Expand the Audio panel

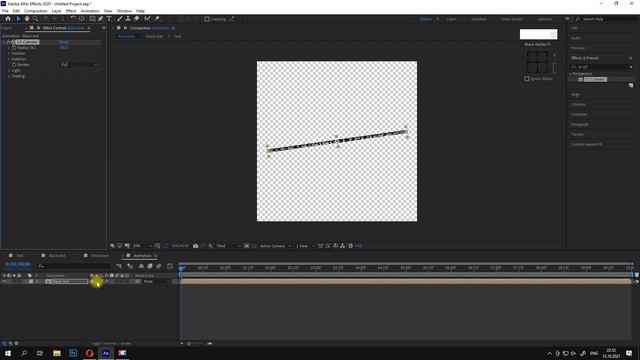point(576,38)
